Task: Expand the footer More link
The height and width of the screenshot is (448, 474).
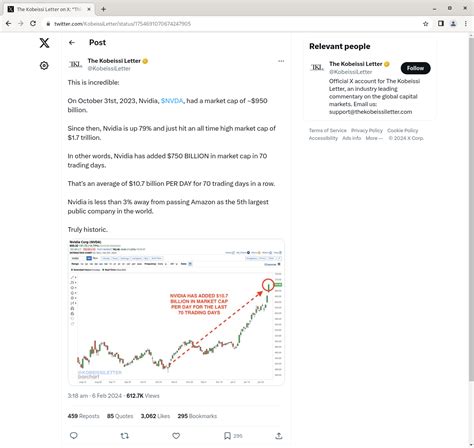Action: (374, 138)
